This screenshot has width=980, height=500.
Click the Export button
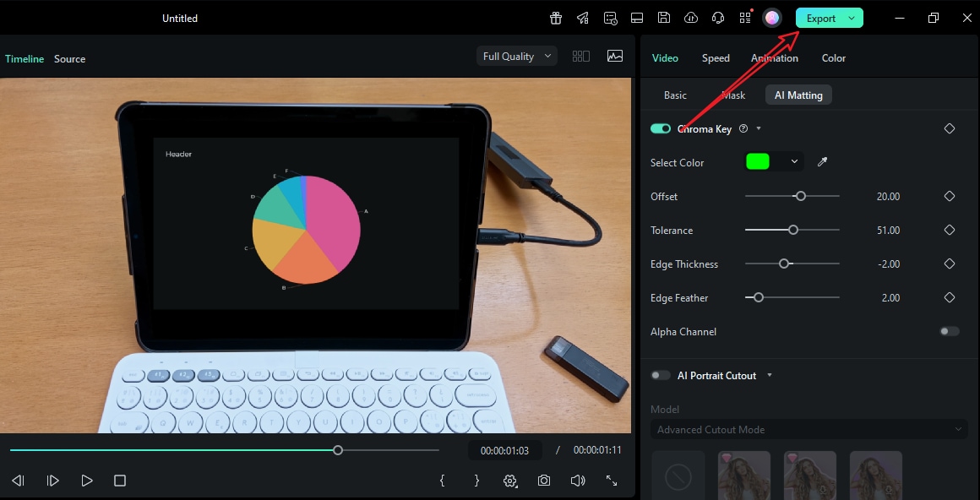click(820, 17)
